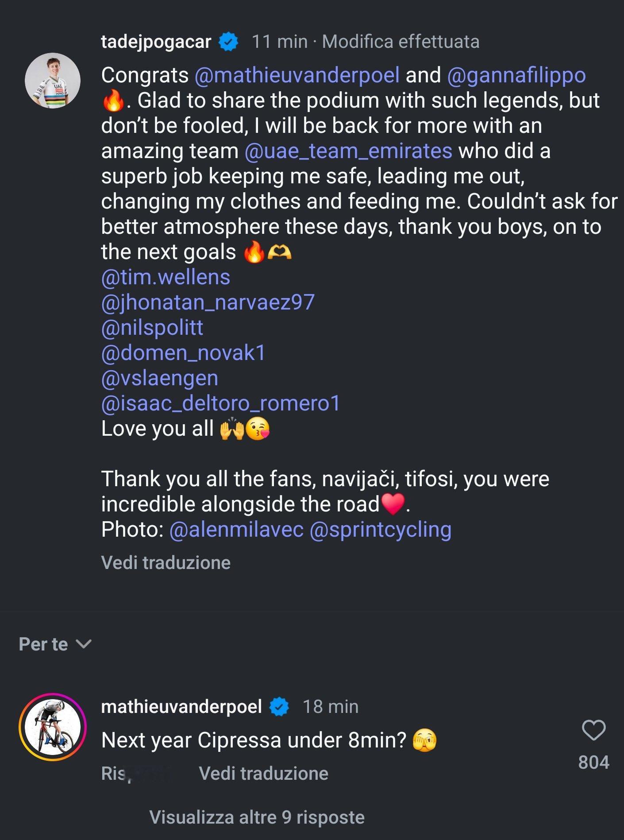
Task: Open the @nilspolitt mention
Action: coord(152,328)
